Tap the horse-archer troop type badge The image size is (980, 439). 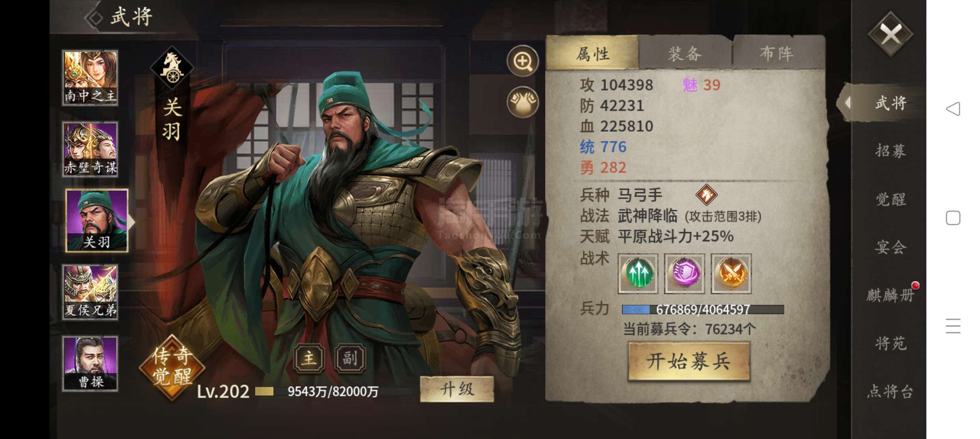point(706,195)
